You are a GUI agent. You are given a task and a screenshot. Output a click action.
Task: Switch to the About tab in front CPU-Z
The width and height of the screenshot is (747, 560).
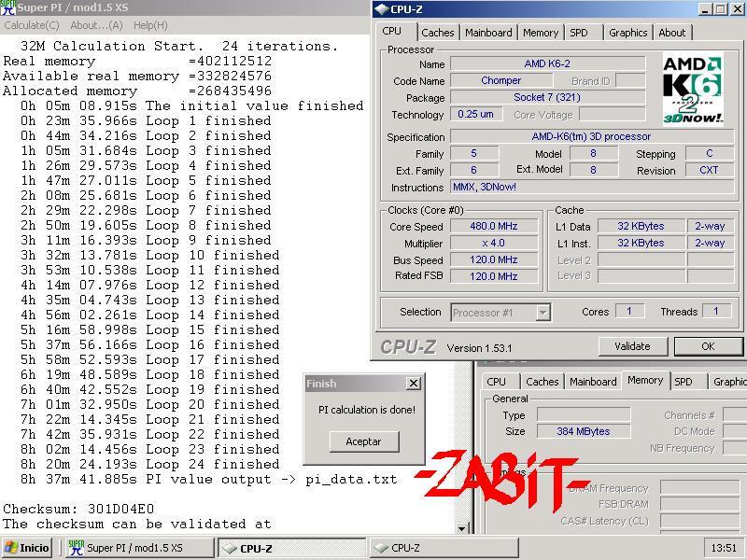[x=671, y=33]
